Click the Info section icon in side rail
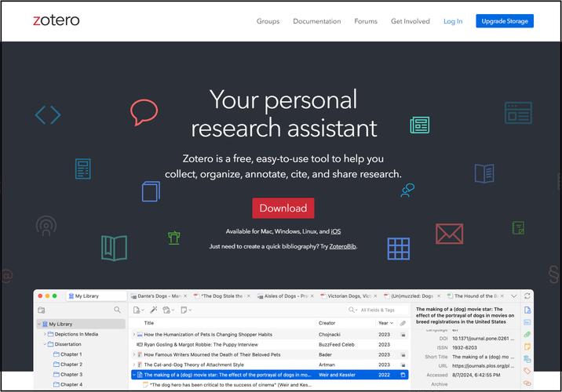This screenshot has height=392, width=562. pos(527,310)
